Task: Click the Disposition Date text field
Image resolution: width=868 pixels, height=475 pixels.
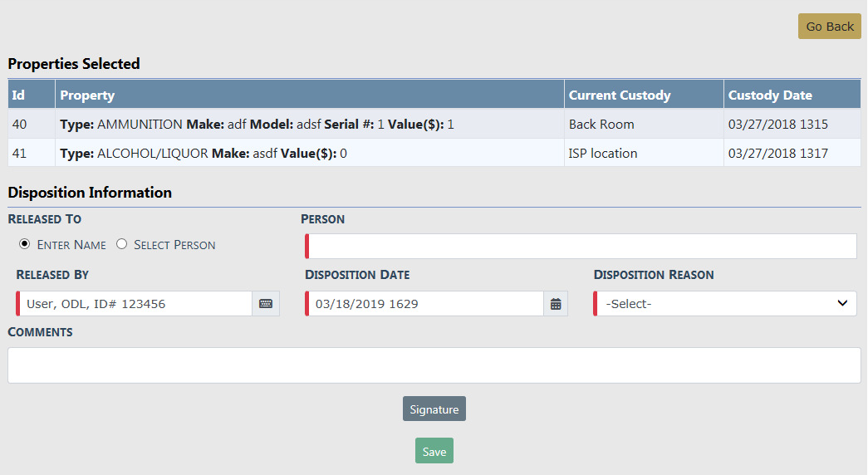Action: (425, 304)
